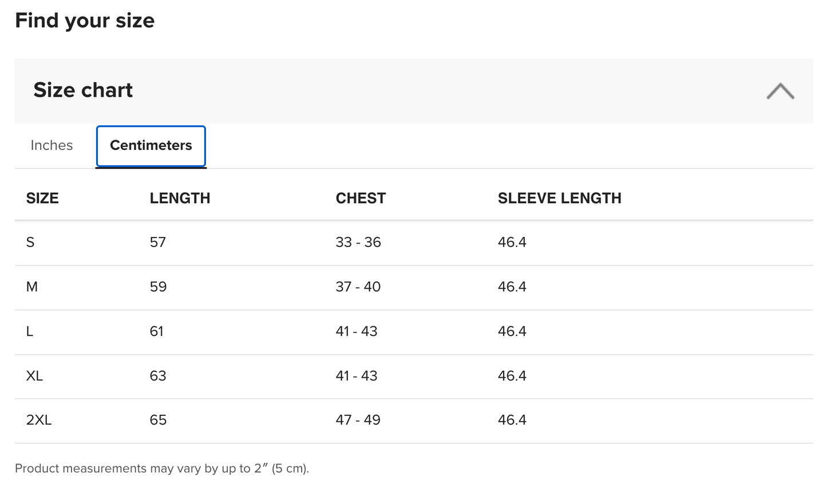Select the L size row label
Image resolution: width=827 pixels, height=504 pixels.
30,331
